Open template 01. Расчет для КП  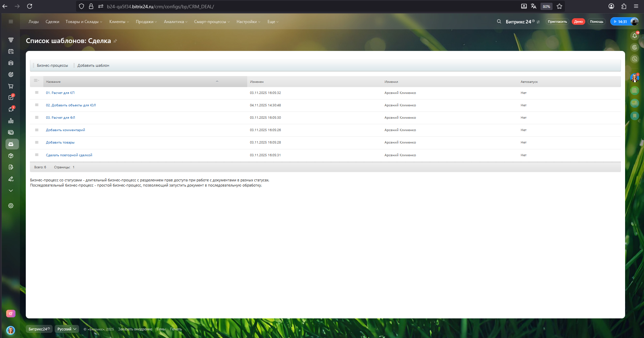click(x=60, y=93)
